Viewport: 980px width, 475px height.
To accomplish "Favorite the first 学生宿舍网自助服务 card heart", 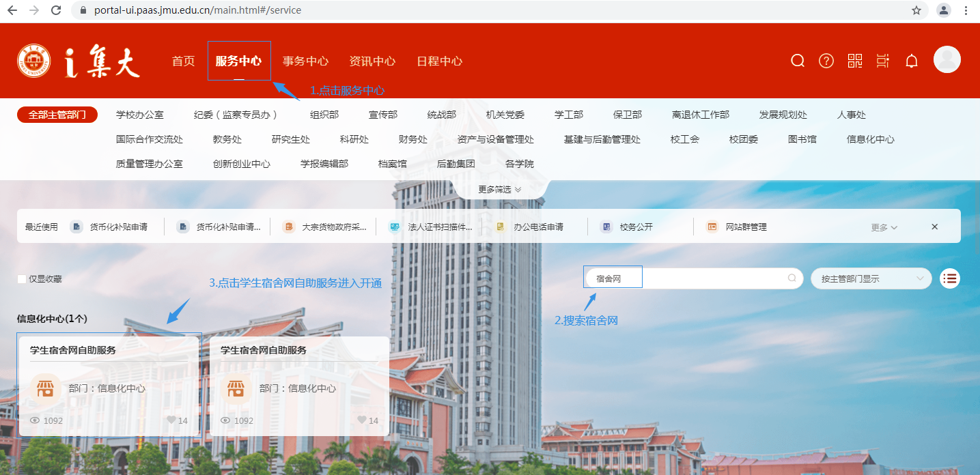I will click(171, 420).
